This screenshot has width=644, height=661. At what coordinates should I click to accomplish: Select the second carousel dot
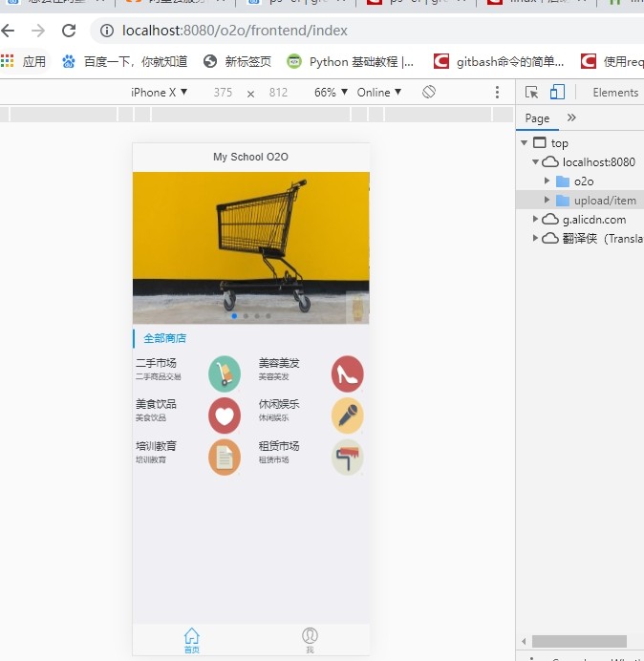246,316
